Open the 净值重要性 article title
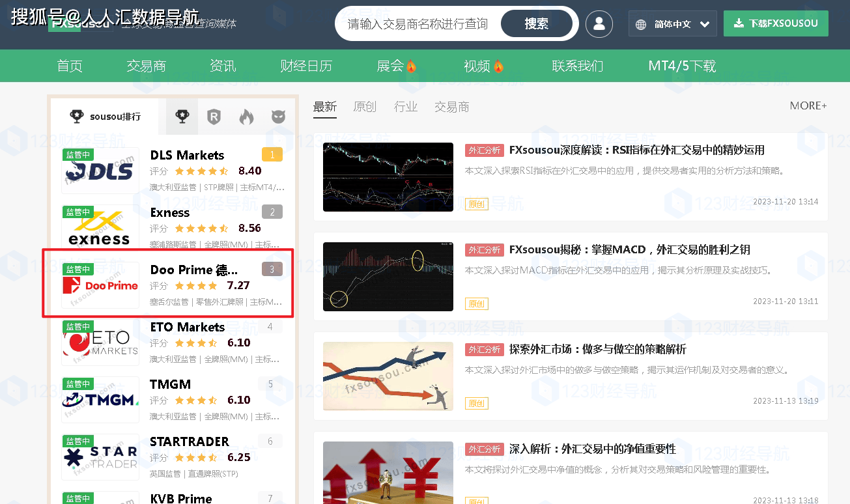850x504 pixels. 593,449
